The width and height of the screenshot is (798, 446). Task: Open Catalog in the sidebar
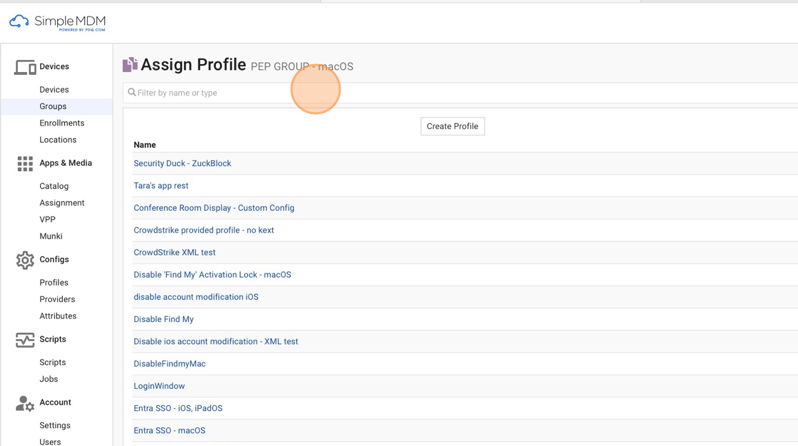(x=54, y=186)
